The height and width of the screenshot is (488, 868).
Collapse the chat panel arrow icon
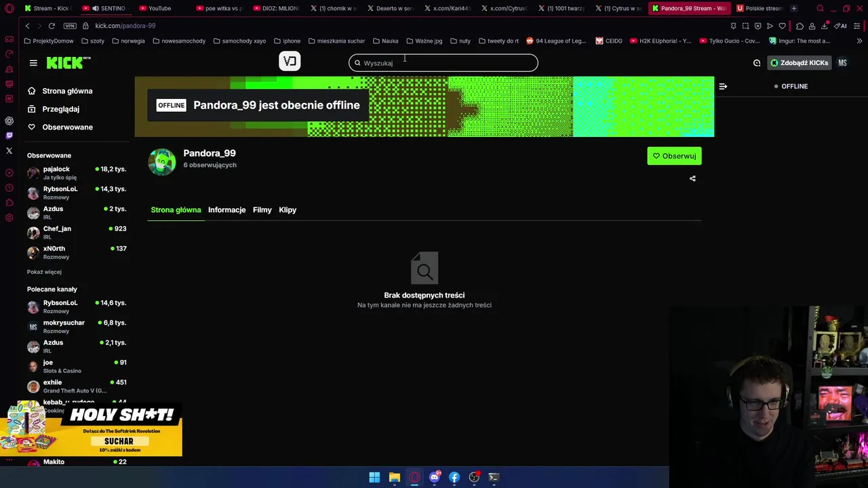coord(723,86)
